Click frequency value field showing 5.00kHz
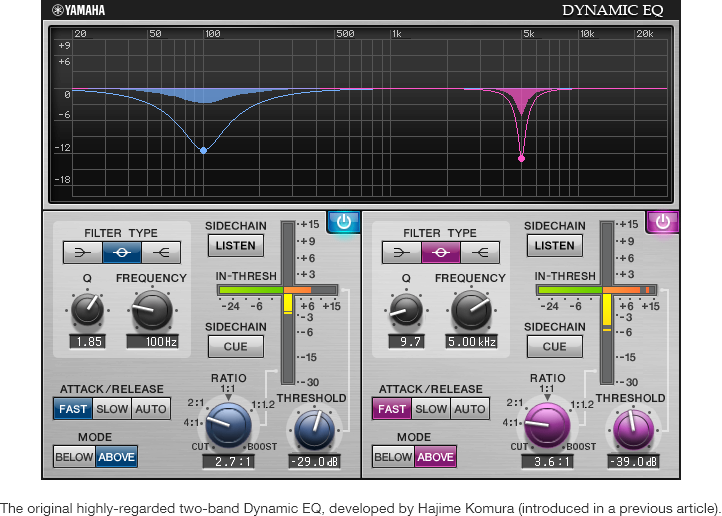The image size is (722, 516). 472,342
